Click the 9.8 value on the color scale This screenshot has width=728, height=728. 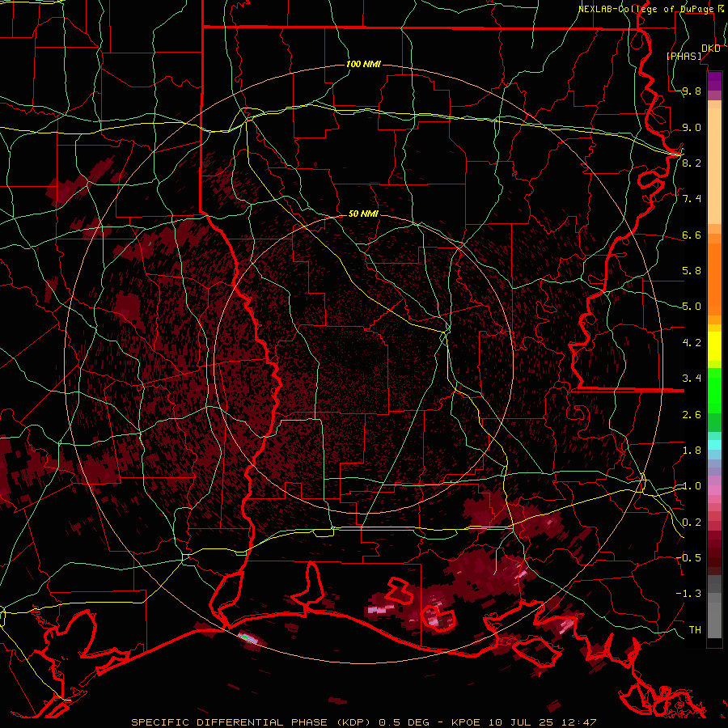click(x=692, y=91)
